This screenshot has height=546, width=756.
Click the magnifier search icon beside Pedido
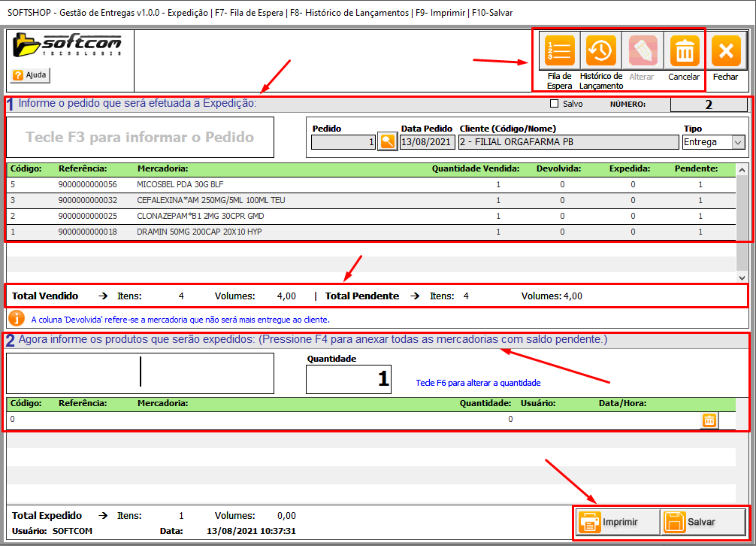pos(387,142)
